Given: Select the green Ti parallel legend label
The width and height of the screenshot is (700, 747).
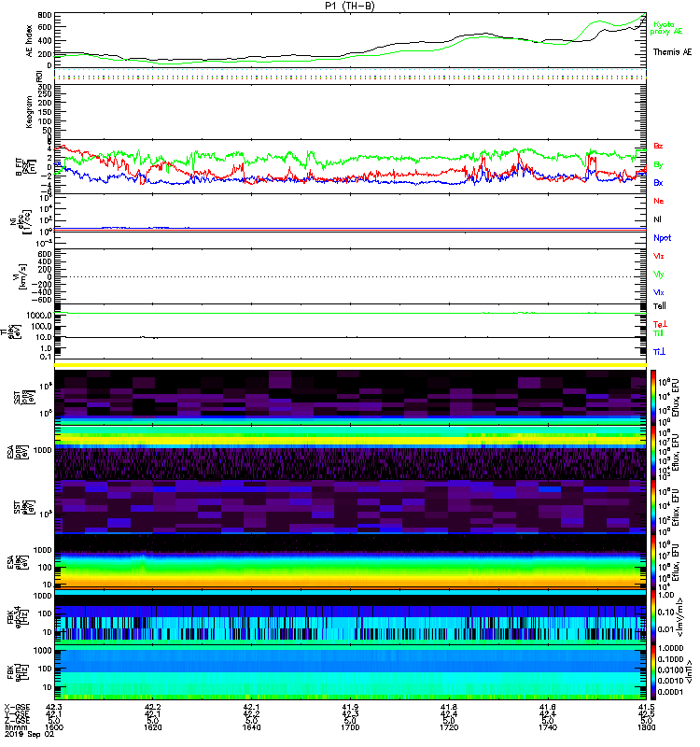Looking at the screenshot, I should (658, 333).
